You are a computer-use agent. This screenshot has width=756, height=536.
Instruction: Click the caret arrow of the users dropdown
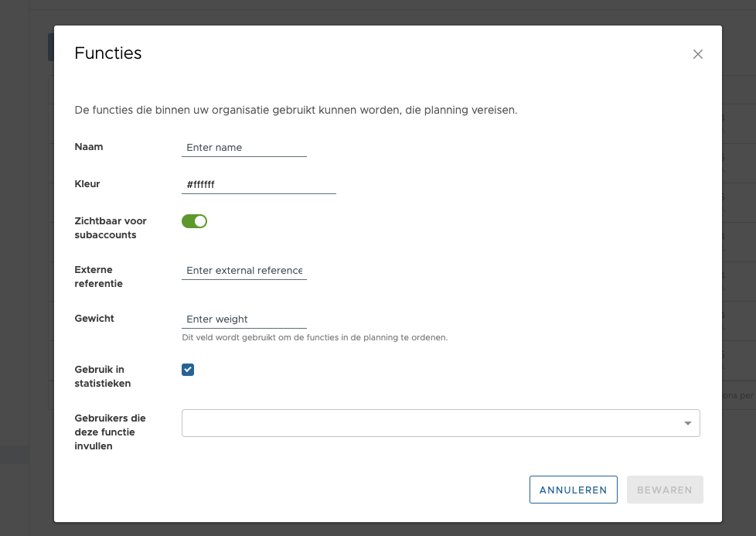tap(687, 423)
